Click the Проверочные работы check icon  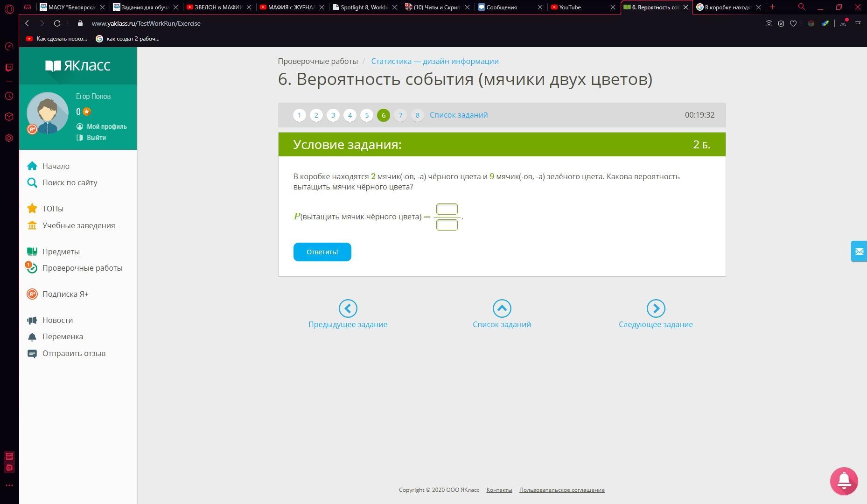click(32, 268)
